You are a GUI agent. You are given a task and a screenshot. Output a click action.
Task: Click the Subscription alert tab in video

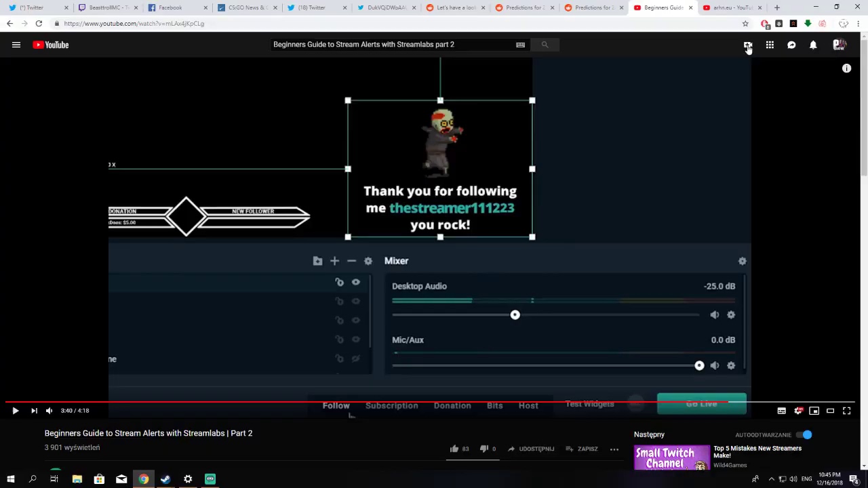tap(391, 405)
